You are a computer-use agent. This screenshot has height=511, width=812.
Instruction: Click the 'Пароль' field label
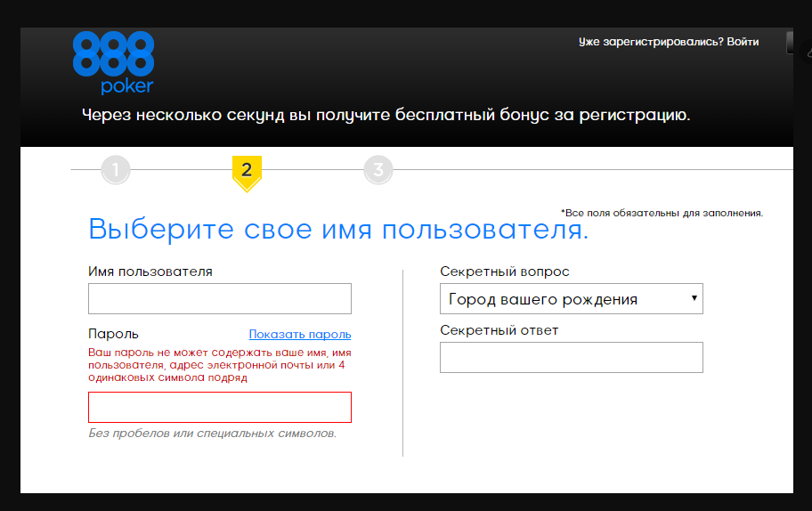(114, 334)
